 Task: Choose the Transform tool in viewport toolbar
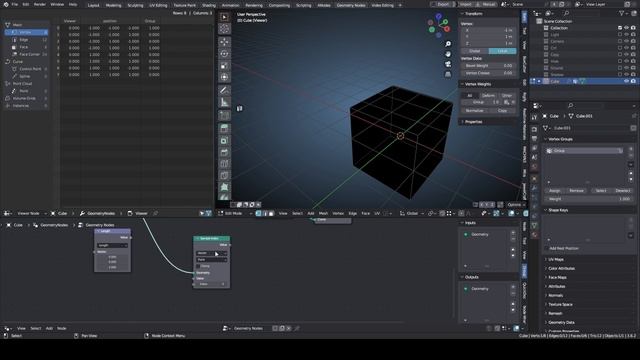[x=224, y=77]
